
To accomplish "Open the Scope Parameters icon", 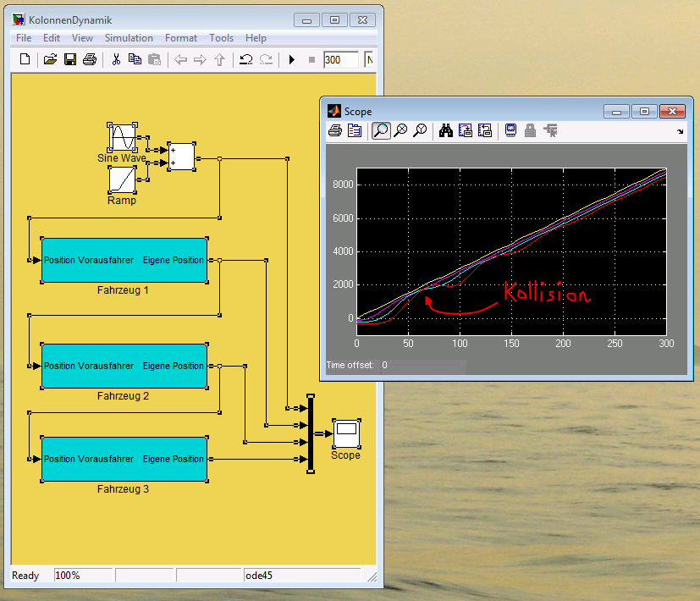I will coord(355,130).
